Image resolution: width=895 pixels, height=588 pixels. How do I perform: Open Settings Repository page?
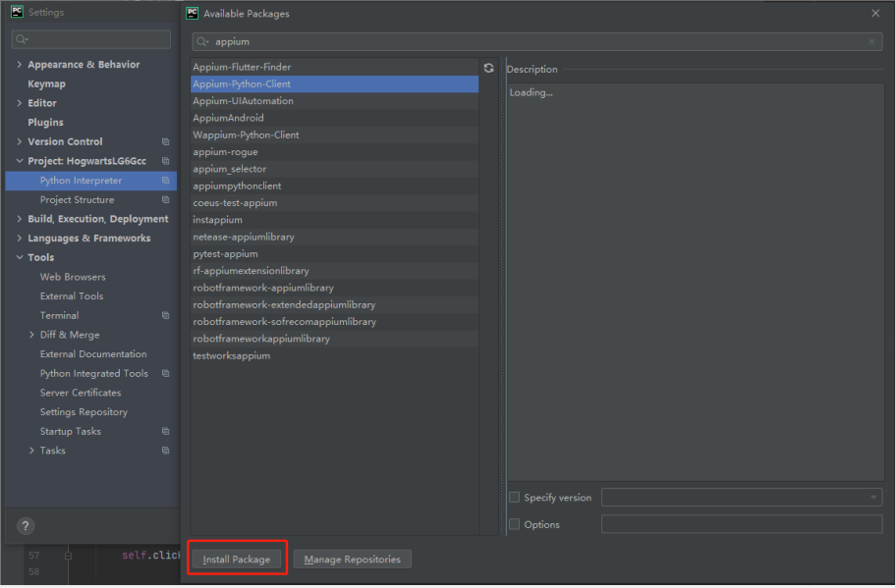tap(84, 411)
